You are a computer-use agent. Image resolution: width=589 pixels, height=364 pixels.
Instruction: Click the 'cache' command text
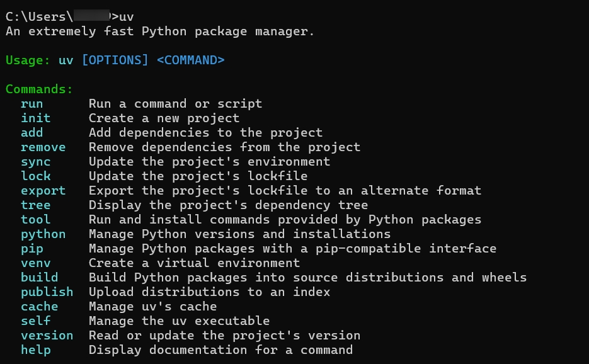coord(40,307)
